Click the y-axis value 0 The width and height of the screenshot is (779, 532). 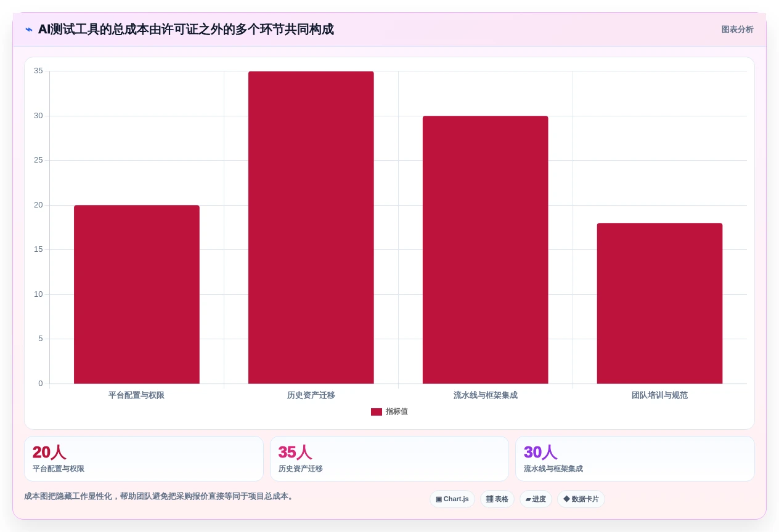click(41, 384)
